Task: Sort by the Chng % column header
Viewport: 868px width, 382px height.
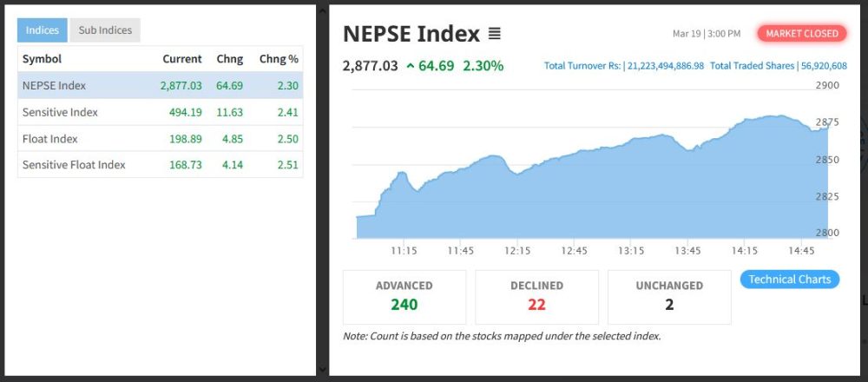Action: point(279,59)
